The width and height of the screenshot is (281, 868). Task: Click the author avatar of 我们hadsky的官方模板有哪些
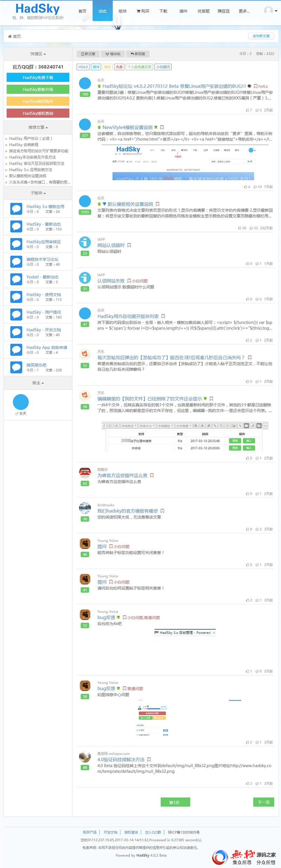coord(85,508)
